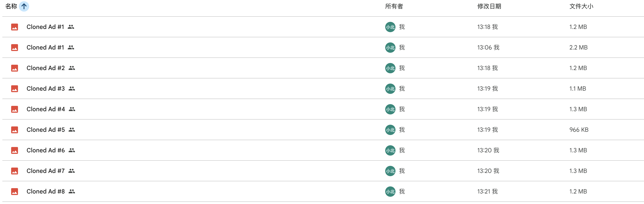Image resolution: width=644 pixels, height=204 pixels.
Task: Click 13:21 modified time of Cloned Ad #8
Action: [x=487, y=192]
